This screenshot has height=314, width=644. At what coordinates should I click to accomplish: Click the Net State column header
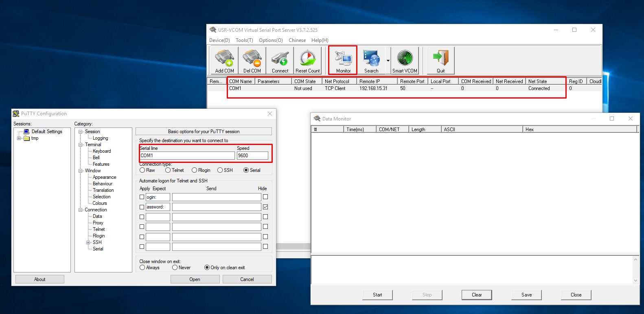[545, 81]
